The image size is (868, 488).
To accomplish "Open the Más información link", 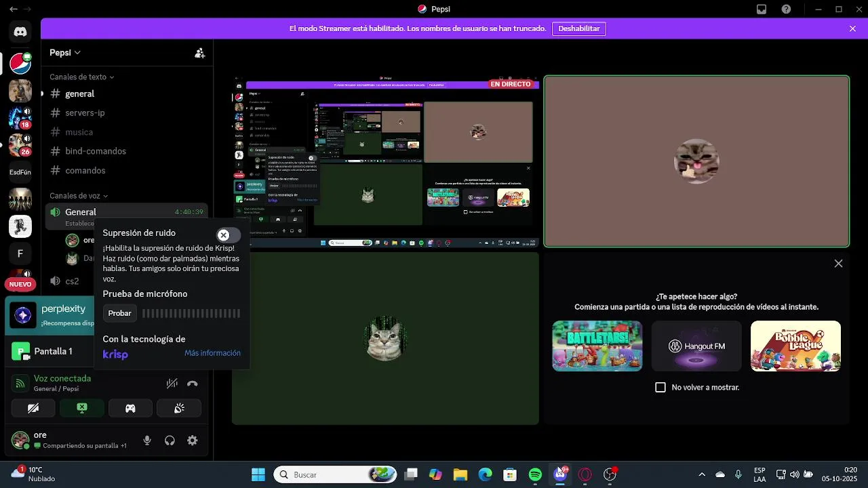I will [212, 353].
